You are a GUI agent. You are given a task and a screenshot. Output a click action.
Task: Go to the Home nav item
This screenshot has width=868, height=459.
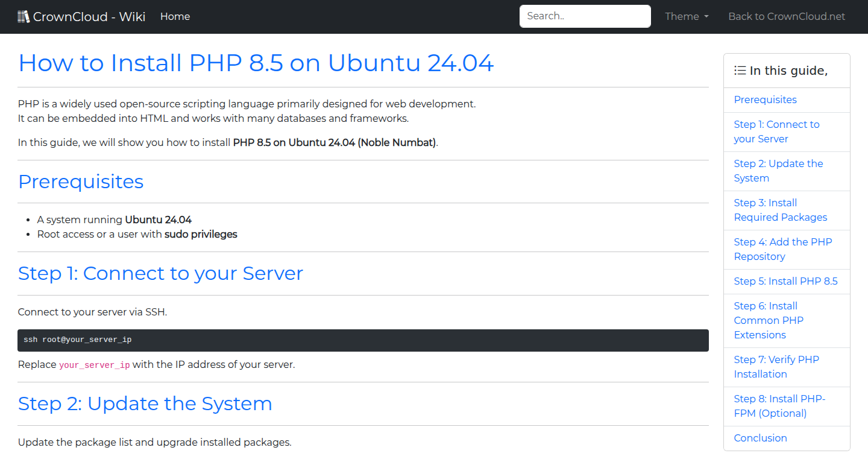(175, 16)
